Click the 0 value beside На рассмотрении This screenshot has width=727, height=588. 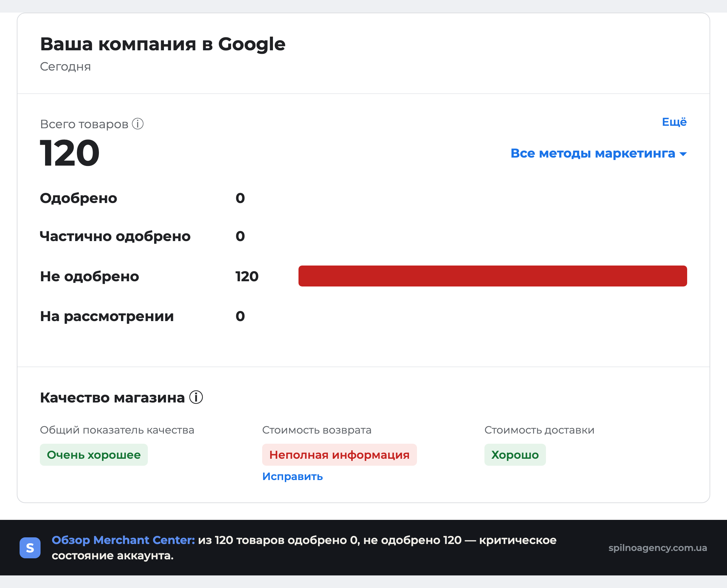point(240,316)
